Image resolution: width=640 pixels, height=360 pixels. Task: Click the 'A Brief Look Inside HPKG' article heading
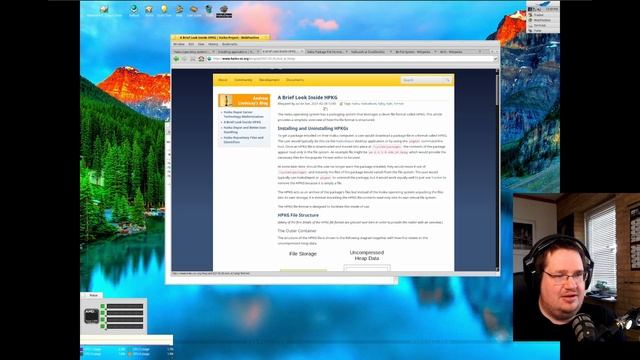click(307, 98)
